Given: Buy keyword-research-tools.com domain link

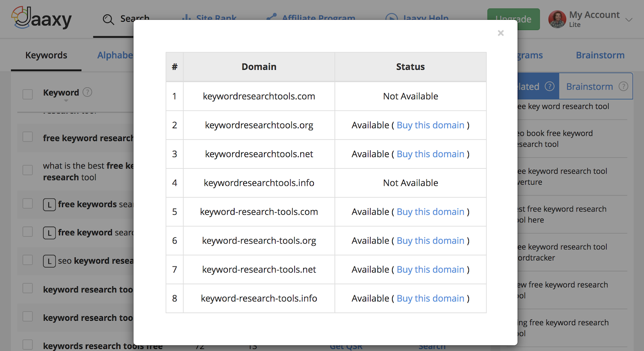Looking at the screenshot, I should tap(430, 212).
